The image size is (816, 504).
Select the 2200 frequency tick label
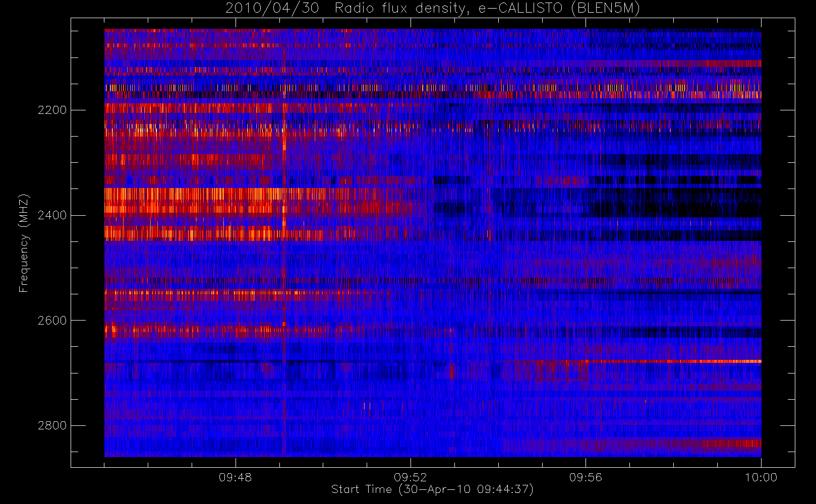[52, 110]
